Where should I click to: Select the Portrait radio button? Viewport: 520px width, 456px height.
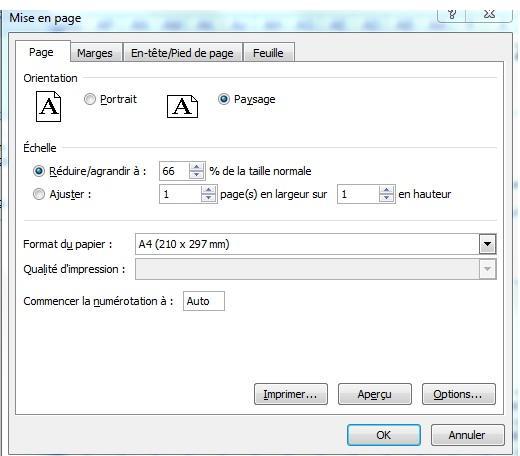tap(90, 99)
